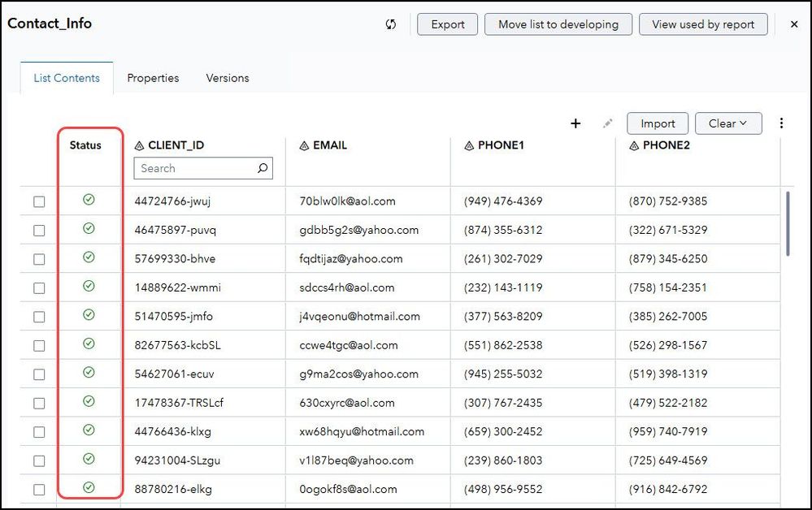Screen dimensions: 812x510
Task: Click the search magnifier in CLIENT_ID filter
Action: tap(263, 168)
